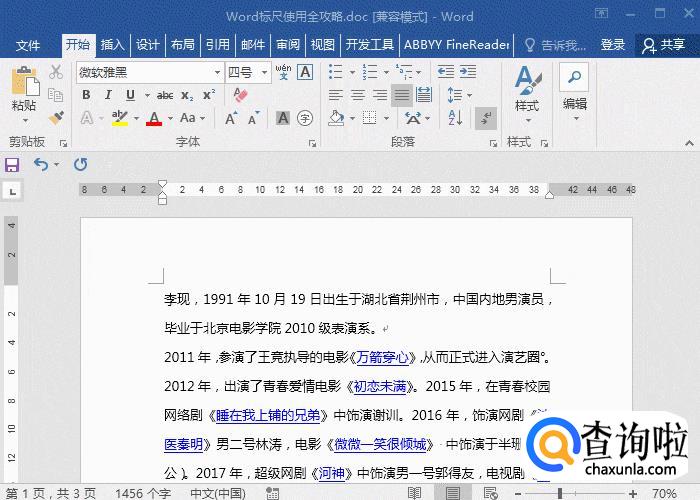The image size is (700, 500).
Task: Click the Clear Formatting eraser icon
Action: pyautogui.click(x=240, y=95)
